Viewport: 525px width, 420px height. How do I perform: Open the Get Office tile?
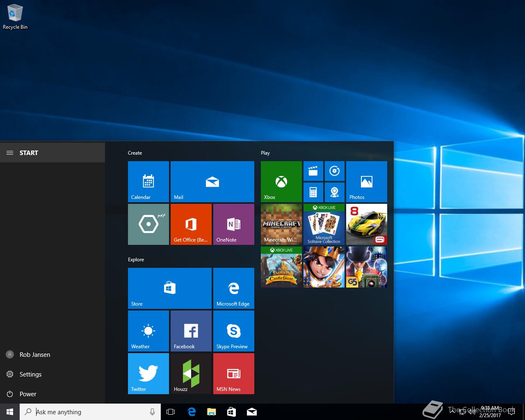pos(191,224)
